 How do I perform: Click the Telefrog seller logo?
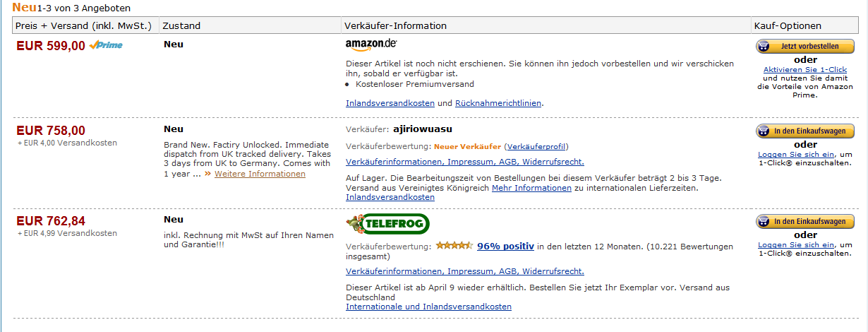(x=387, y=225)
